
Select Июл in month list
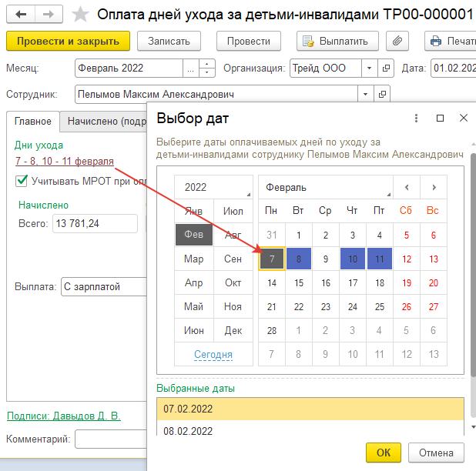coord(233,211)
